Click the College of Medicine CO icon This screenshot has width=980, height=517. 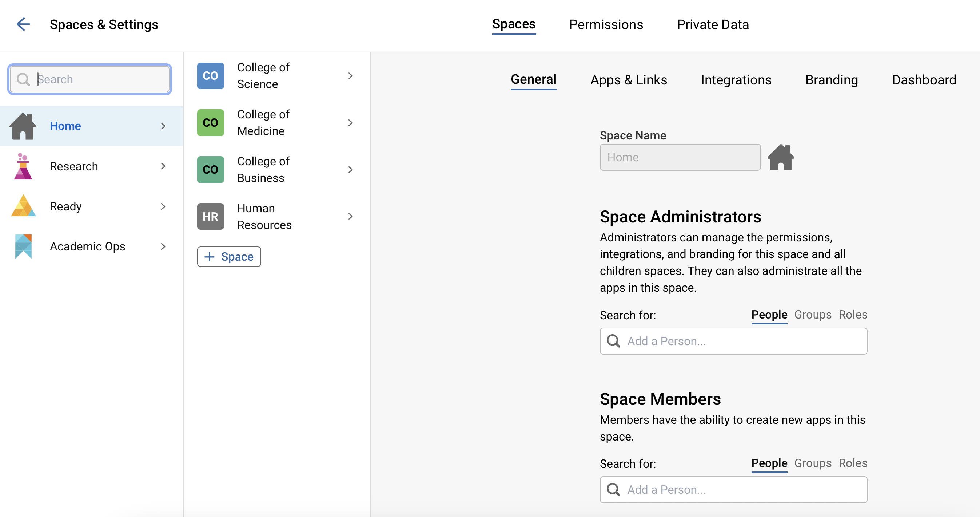click(210, 123)
